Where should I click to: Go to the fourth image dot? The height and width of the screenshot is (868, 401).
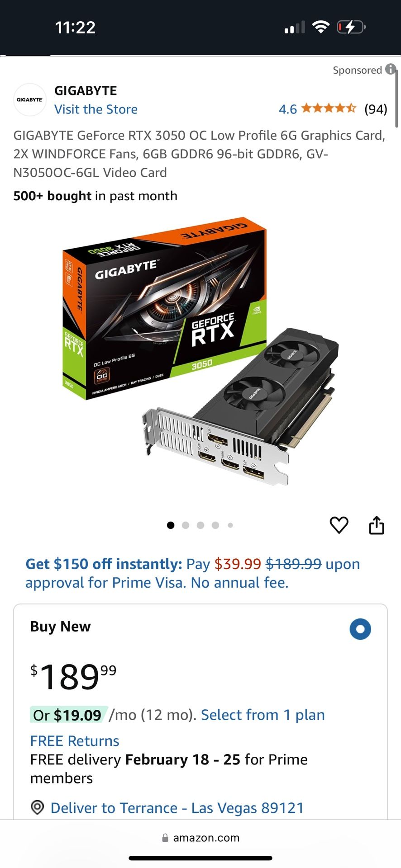click(215, 525)
